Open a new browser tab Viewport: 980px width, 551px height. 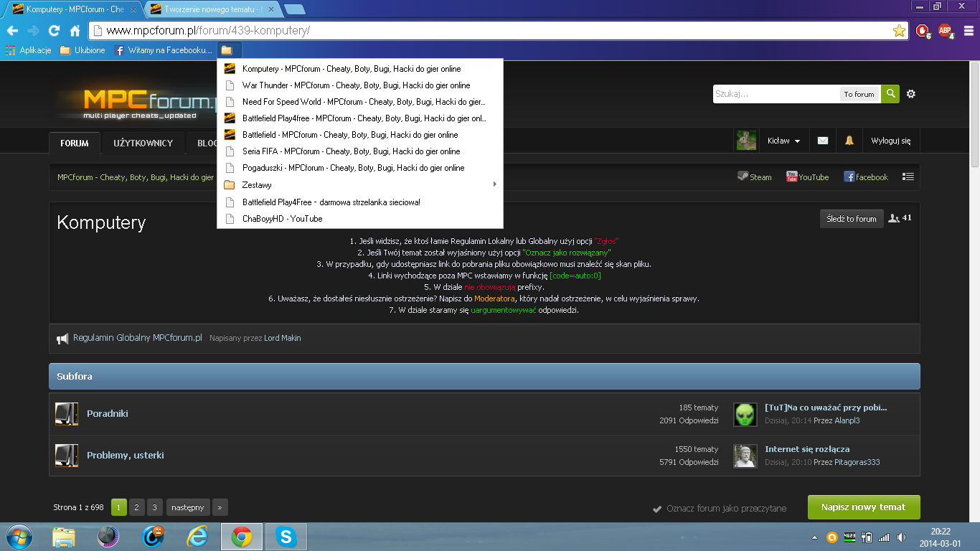click(294, 9)
